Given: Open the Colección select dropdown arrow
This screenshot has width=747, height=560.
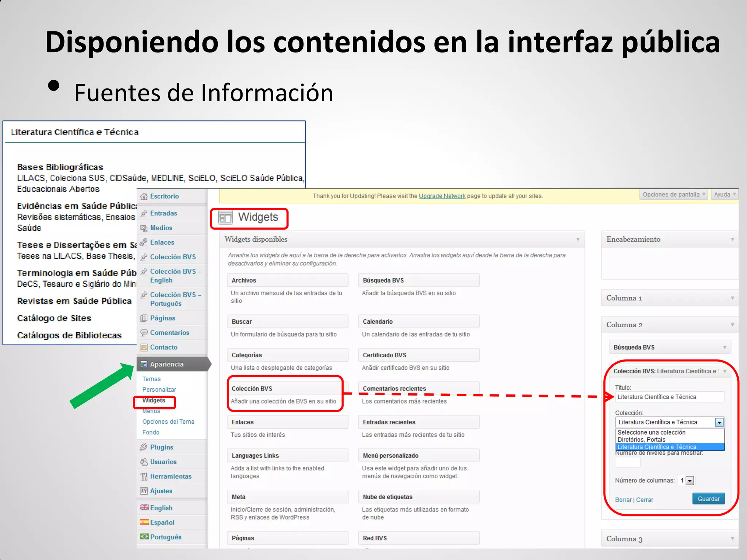Looking at the screenshot, I should tap(719, 423).
